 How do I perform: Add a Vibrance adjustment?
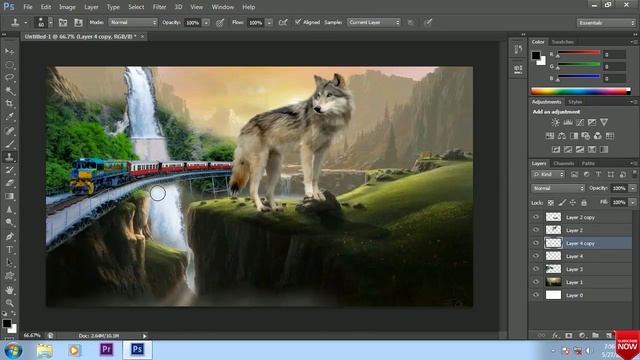(x=604, y=122)
